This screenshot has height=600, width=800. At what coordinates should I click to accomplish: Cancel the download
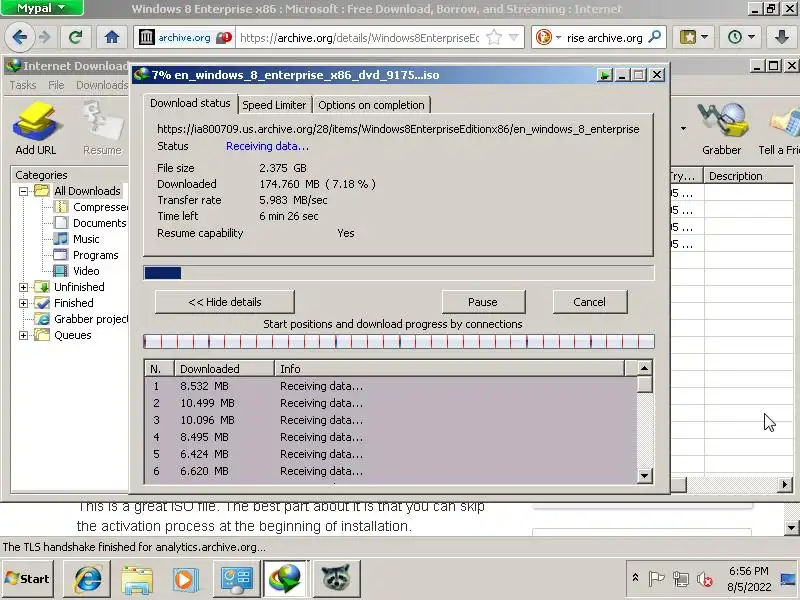tap(589, 302)
